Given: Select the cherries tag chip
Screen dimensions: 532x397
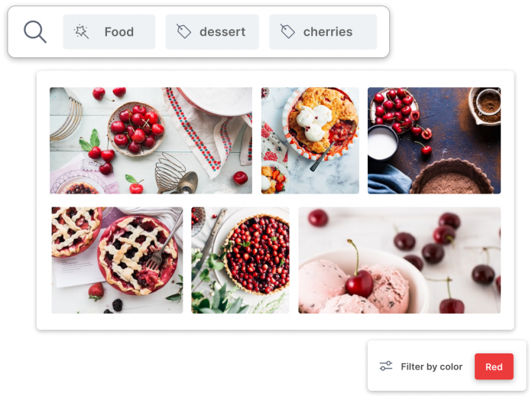Looking at the screenshot, I should pos(323,31).
